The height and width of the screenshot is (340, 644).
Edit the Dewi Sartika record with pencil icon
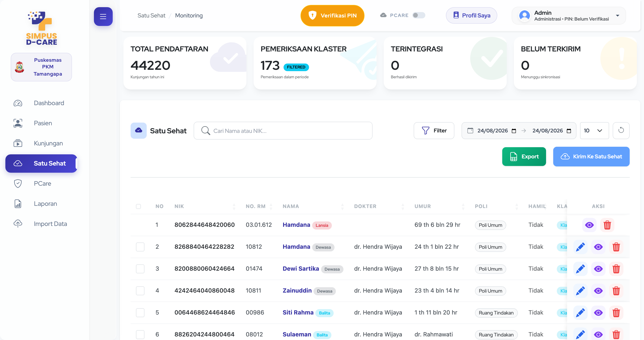(580, 269)
